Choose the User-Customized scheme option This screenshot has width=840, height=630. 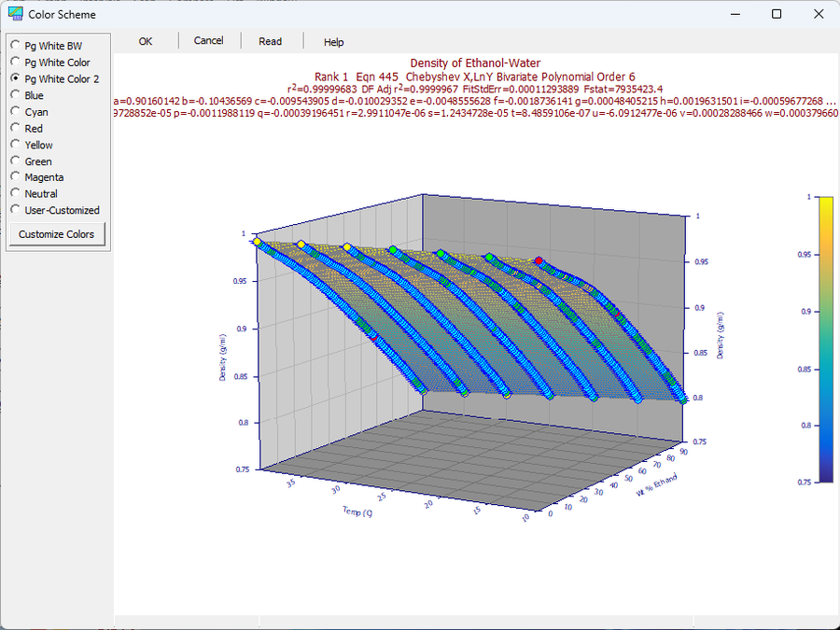(x=55, y=210)
